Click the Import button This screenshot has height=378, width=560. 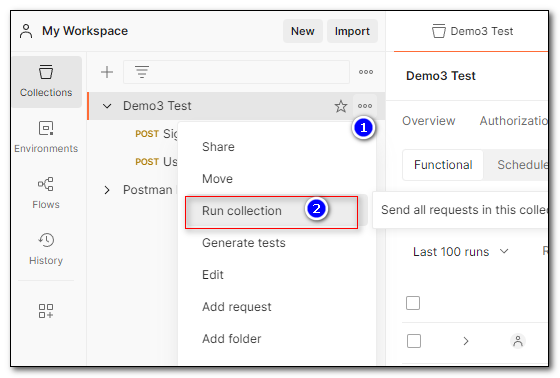[352, 31]
